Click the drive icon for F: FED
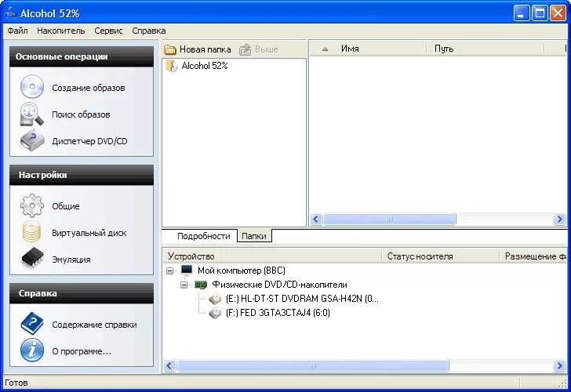 point(215,313)
